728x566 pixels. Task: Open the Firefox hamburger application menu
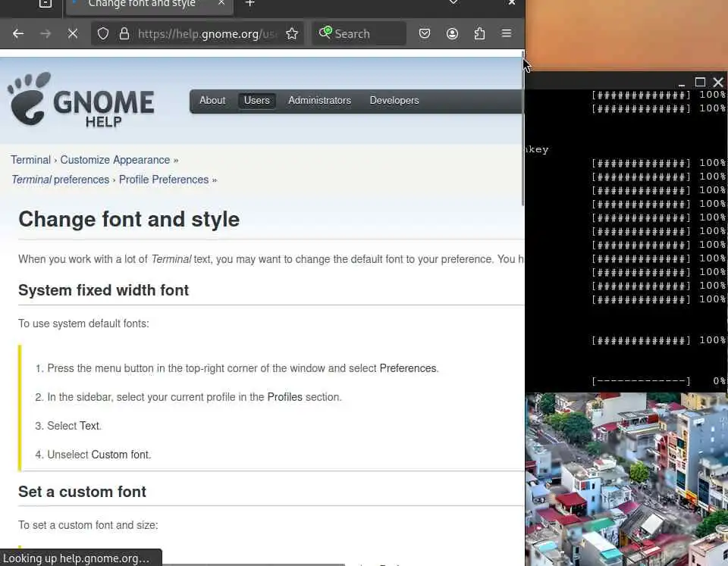pyautogui.click(x=507, y=33)
